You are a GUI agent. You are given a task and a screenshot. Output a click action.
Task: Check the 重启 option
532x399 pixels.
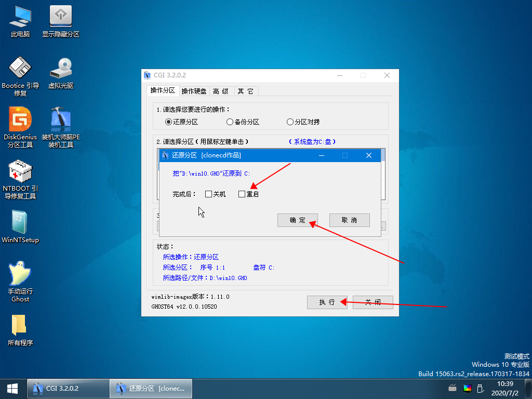242,193
